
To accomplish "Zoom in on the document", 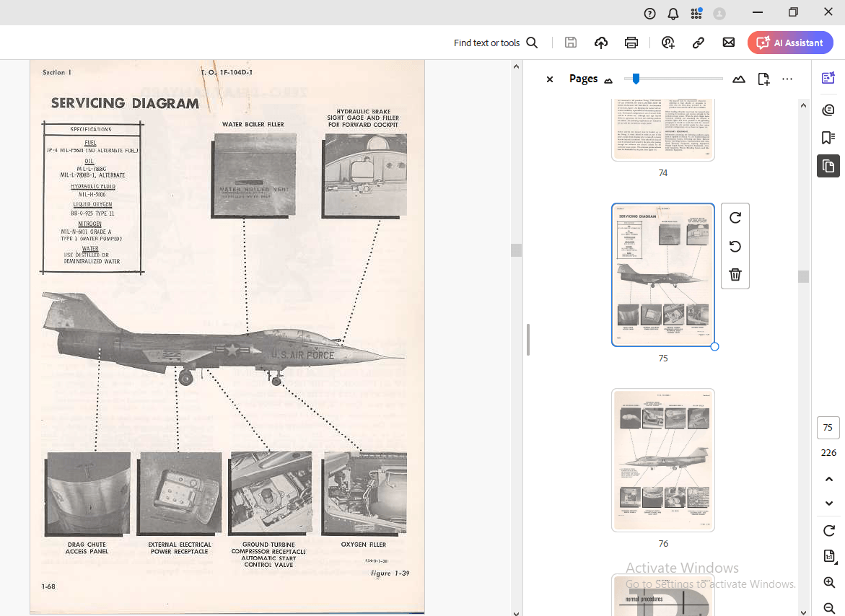I will [829, 582].
